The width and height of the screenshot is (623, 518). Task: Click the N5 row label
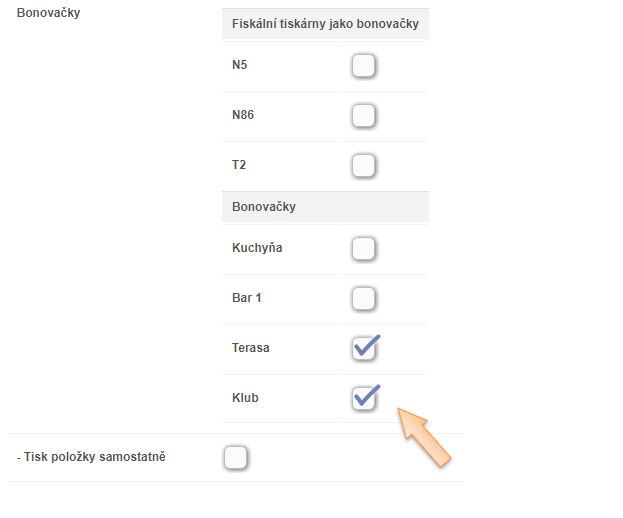[240, 66]
